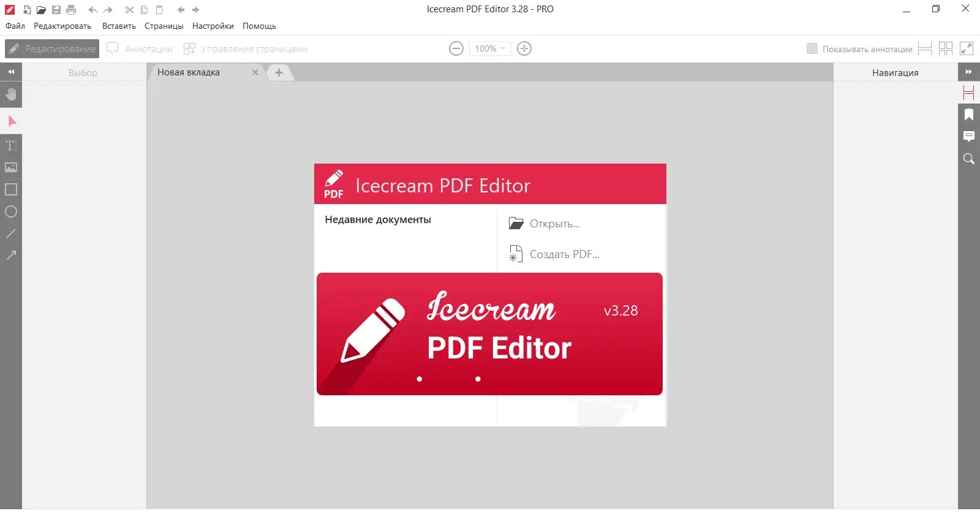Open the Вставить menu

click(x=119, y=26)
